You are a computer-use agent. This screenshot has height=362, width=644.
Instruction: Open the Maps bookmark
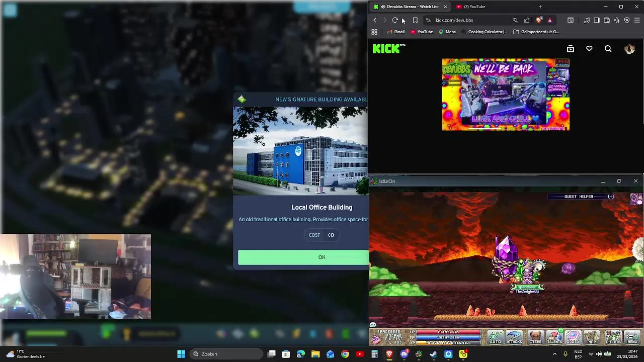pos(447,32)
